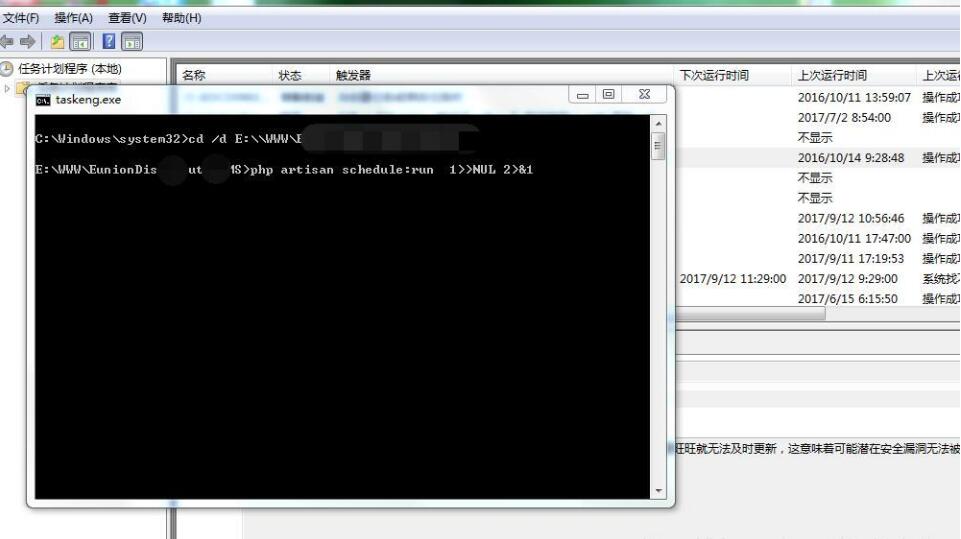Open the 操作(A) menu

73,18
